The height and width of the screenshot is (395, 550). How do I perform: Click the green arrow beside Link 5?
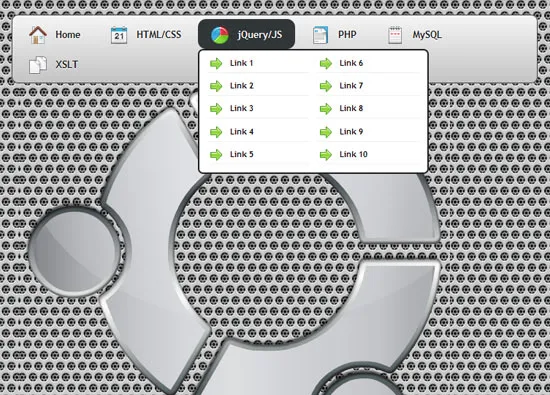[x=216, y=155]
